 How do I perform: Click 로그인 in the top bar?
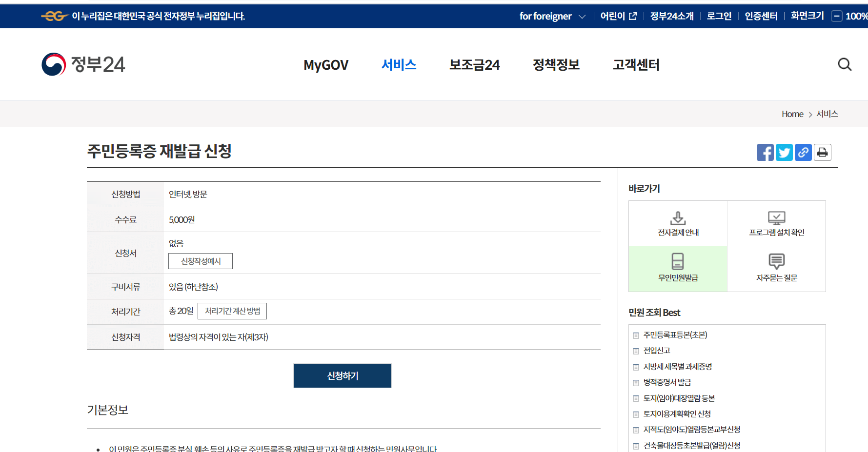pyautogui.click(x=718, y=16)
